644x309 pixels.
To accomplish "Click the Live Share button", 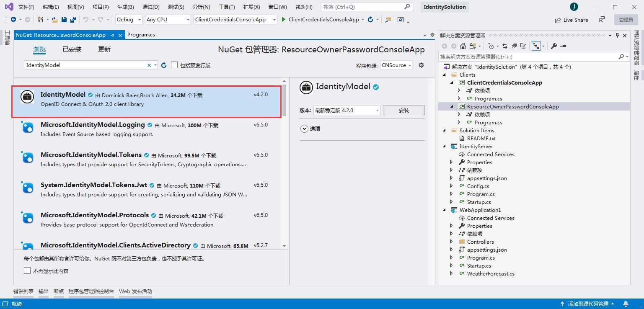I will tap(572, 20).
